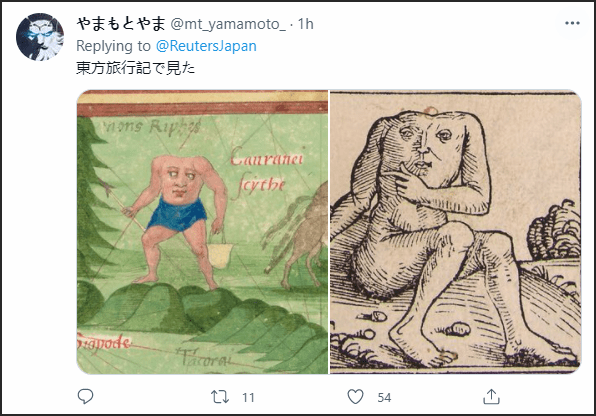Image resolution: width=596 pixels, height=416 pixels.
Task: Click the woodcut figure's chest face
Action: point(426,150)
